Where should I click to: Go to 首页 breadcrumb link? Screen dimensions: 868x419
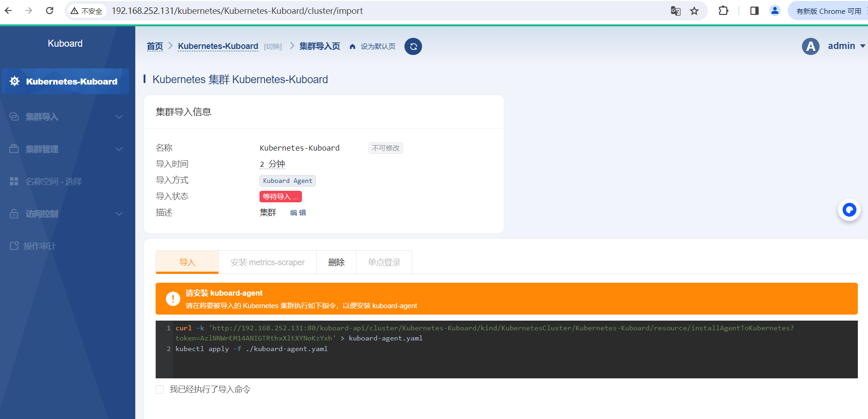click(155, 46)
